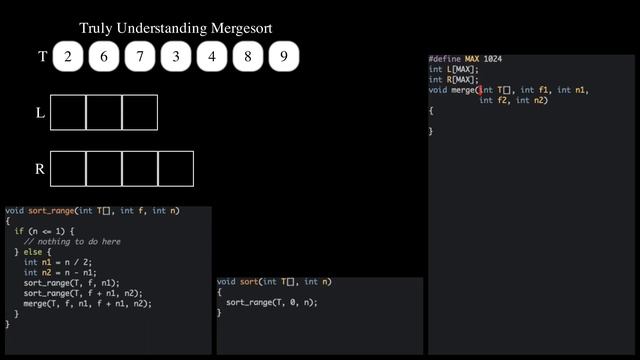Click the R array label
Screen dimensions: 640x360
pos(40,169)
